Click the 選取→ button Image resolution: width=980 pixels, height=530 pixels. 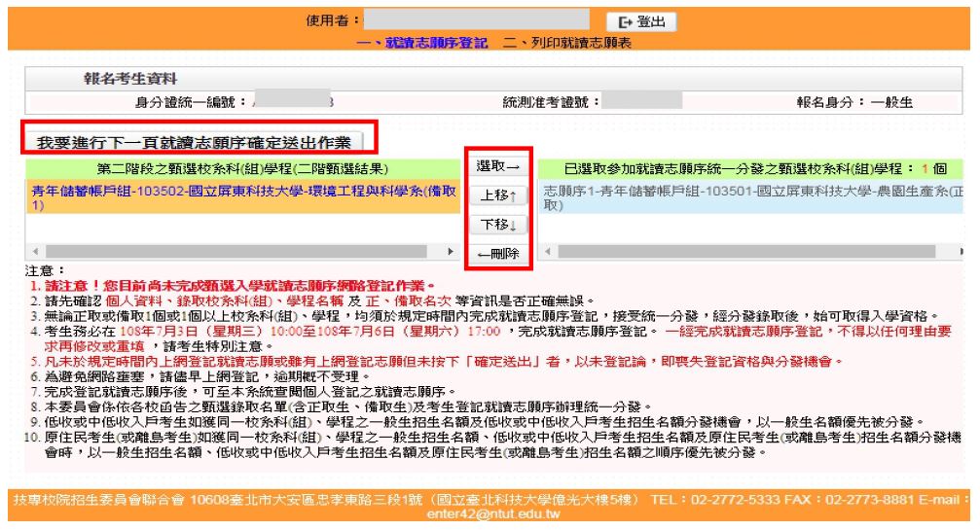point(498,166)
